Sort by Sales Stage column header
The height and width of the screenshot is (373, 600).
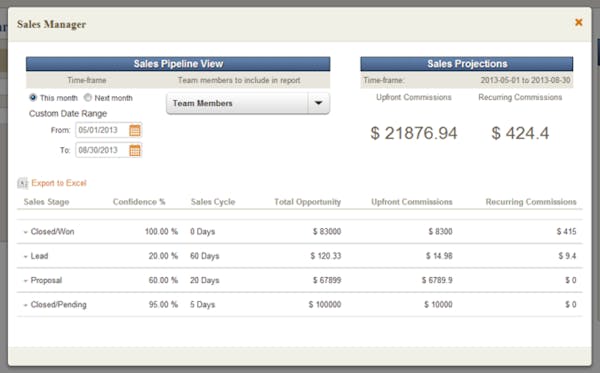tap(46, 202)
